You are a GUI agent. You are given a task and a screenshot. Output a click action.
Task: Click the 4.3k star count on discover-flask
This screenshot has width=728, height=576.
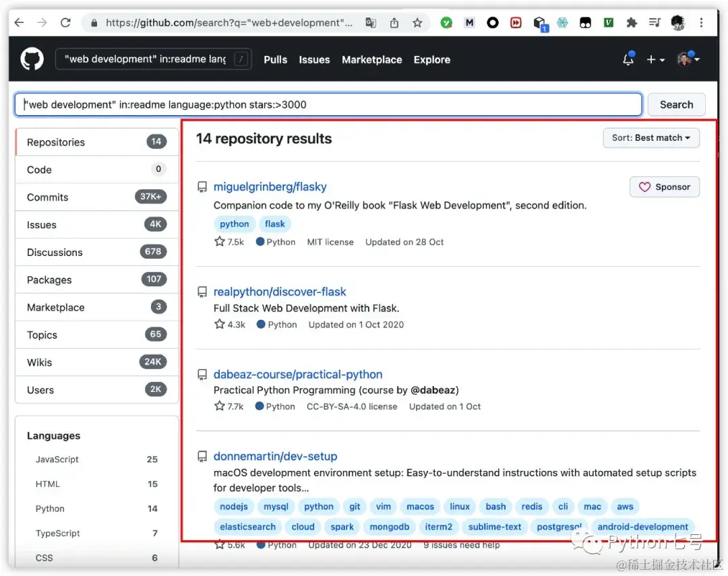pyautogui.click(x=230, y=325)
